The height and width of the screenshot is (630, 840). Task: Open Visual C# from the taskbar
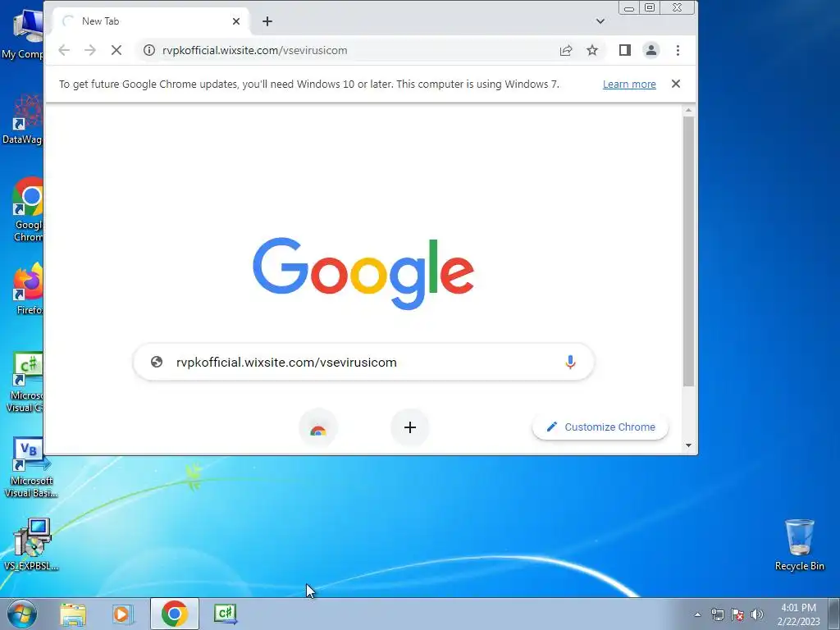[226, 614]
